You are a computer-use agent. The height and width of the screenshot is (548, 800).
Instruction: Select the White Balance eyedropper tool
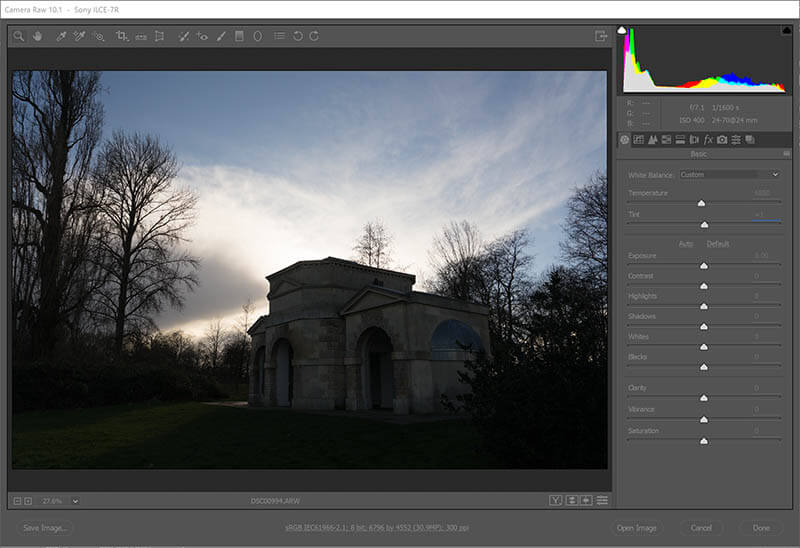click(61, 36)
